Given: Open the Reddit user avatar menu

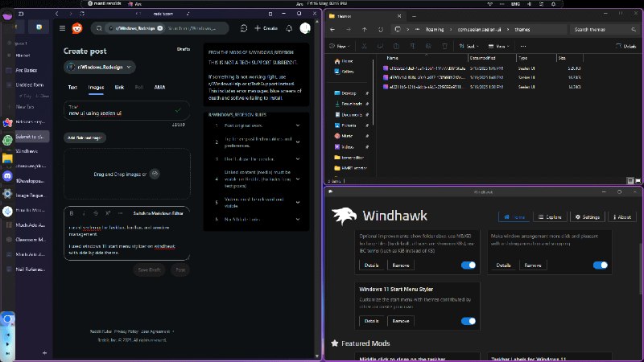Looking at the screenshot, I should coord(305,28).
